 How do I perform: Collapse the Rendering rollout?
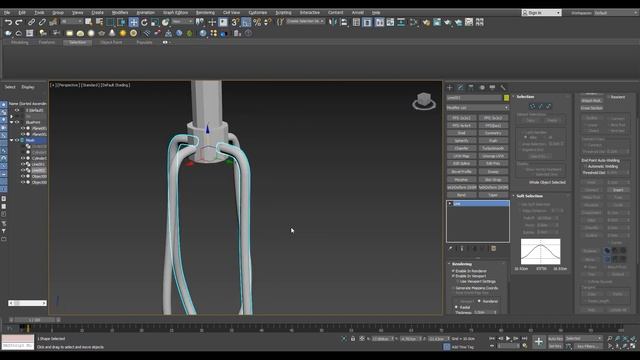point(449,264)
